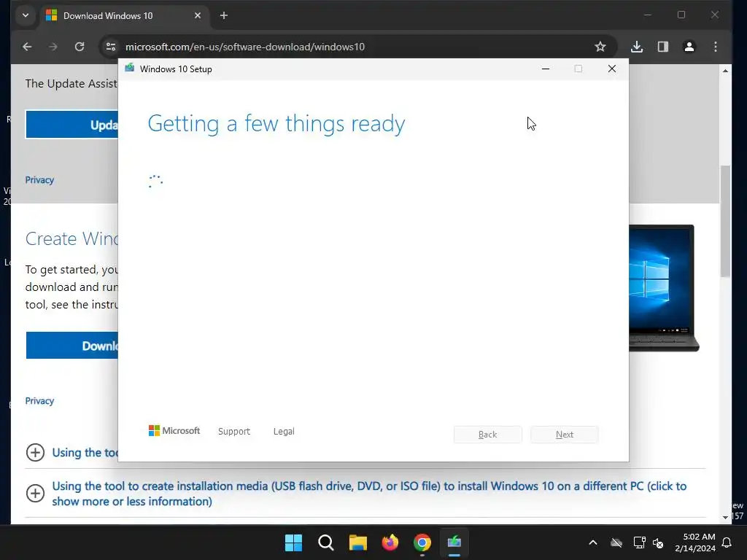This screenshot has width=747, height=560.
Task: Launch Firefox from taskbar
Action: [390, 542]
